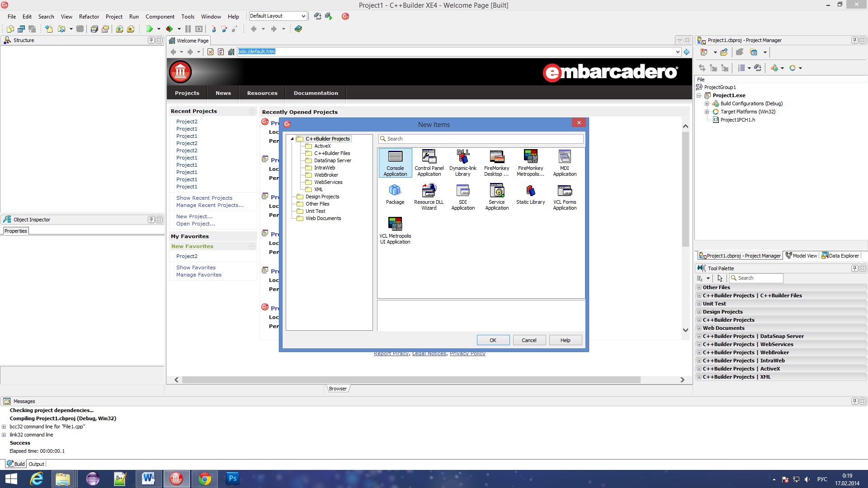Open the Resources tab on Welcome Page
The width and height of the screenshot is (868, 488).
[x=262, y=93]
